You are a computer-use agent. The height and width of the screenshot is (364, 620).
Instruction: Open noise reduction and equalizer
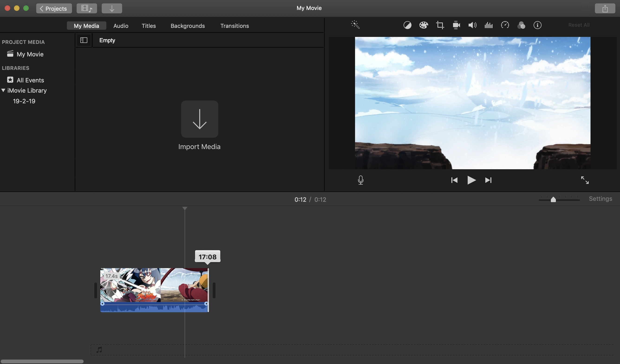coord(488,25)
